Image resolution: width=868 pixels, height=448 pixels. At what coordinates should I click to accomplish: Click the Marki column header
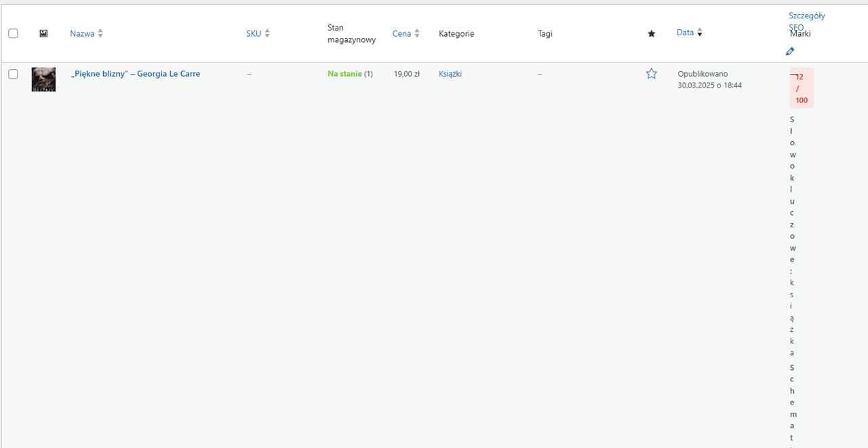[x=800, y=33]
